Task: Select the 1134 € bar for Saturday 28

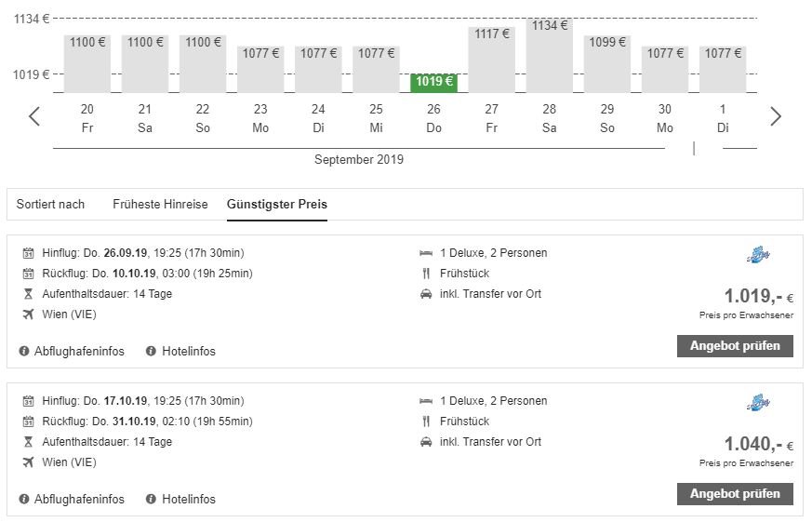Action: pos(550,56)
